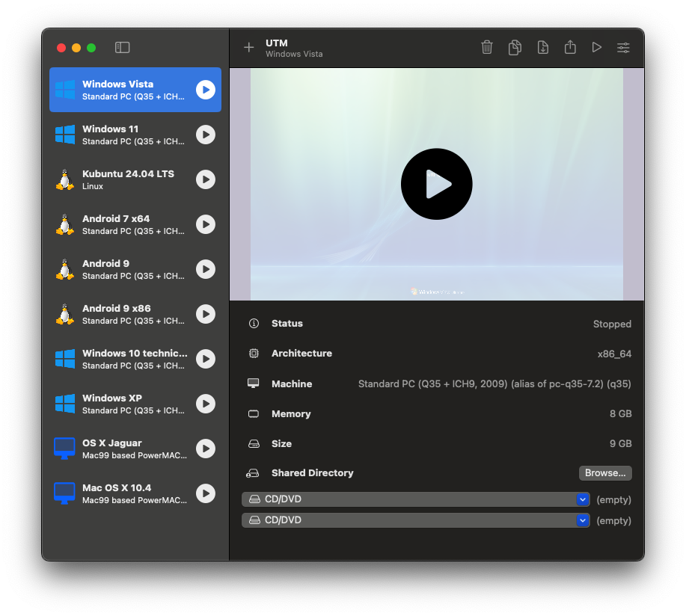Image resolution: width=686 pixels, height=616 pixels.
Task: Select the Android 7 x64 VM
Action: (x=127, y=224)
